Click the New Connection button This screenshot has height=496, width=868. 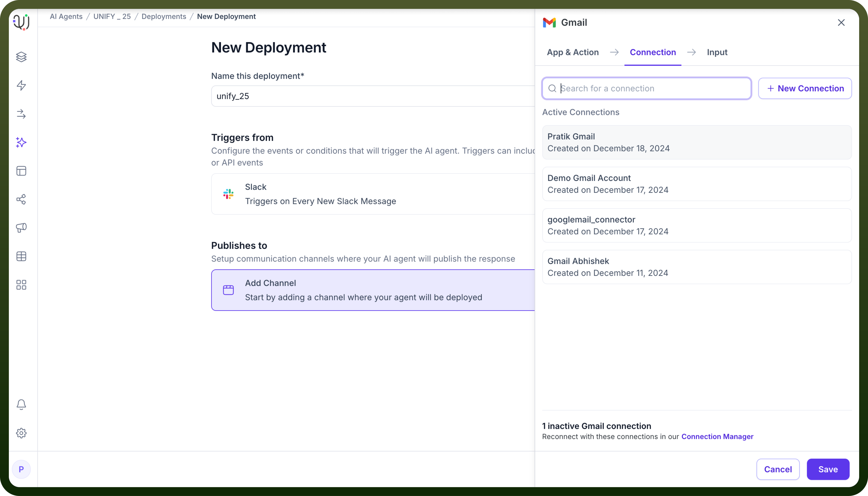pos(805,89)
